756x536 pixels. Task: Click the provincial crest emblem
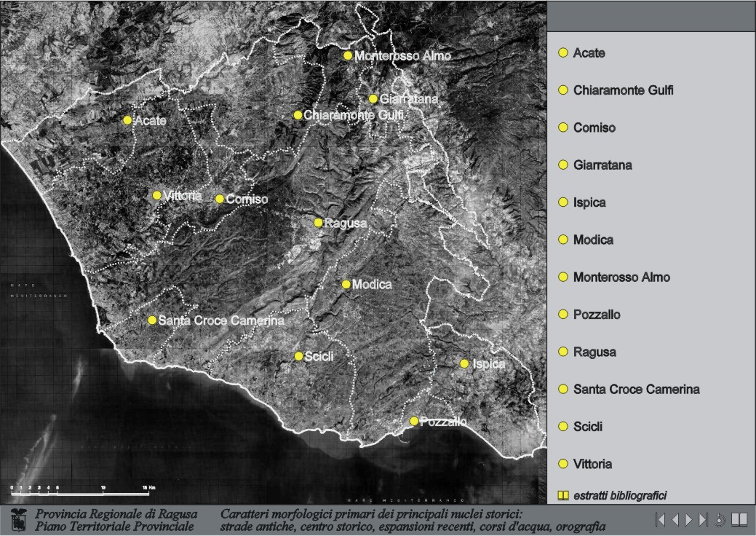tap(18, 520)
